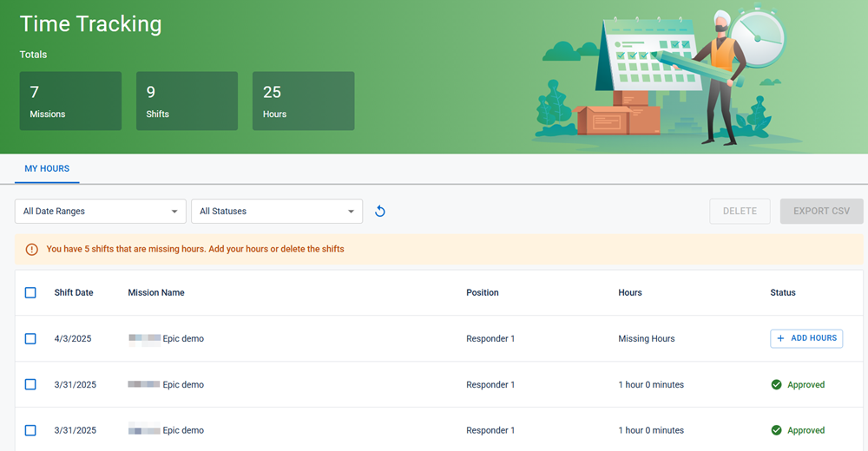Screen dimensions: 868x451
Task: Click the warning icon in missing hours banner
Action: coord(32,249)
